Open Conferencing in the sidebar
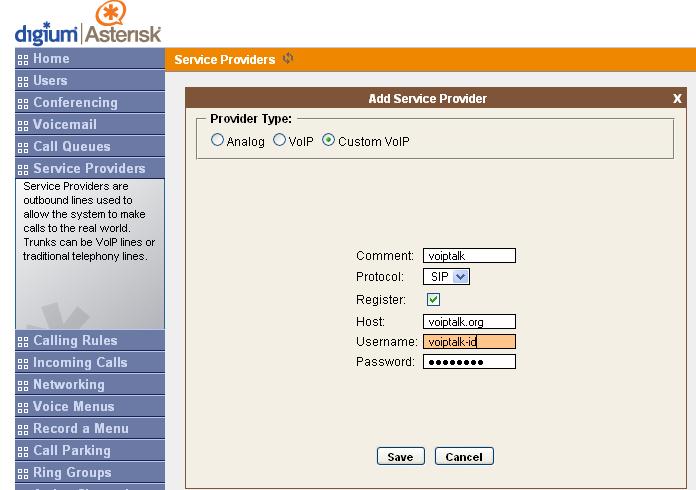Screen dimensions: 696x490 90,103
